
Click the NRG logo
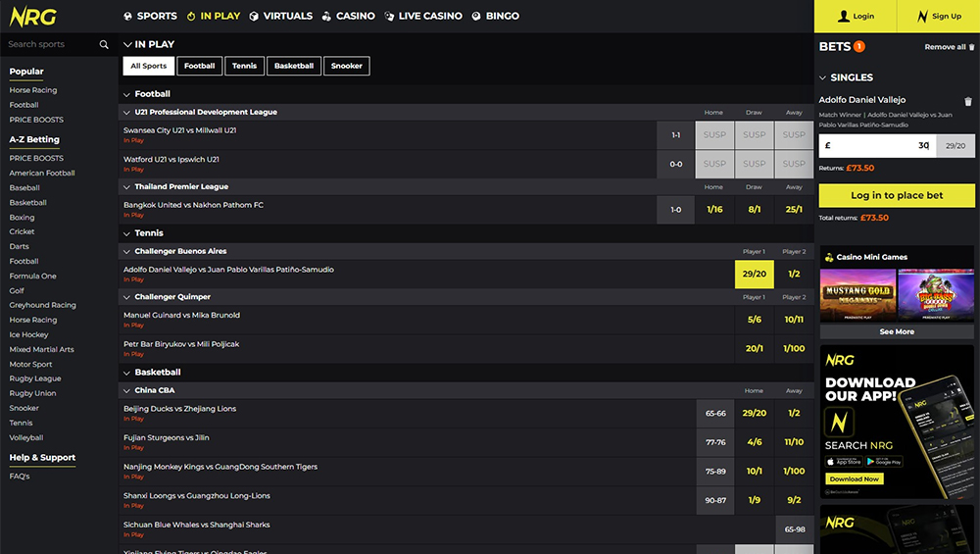tap(33, 17)
